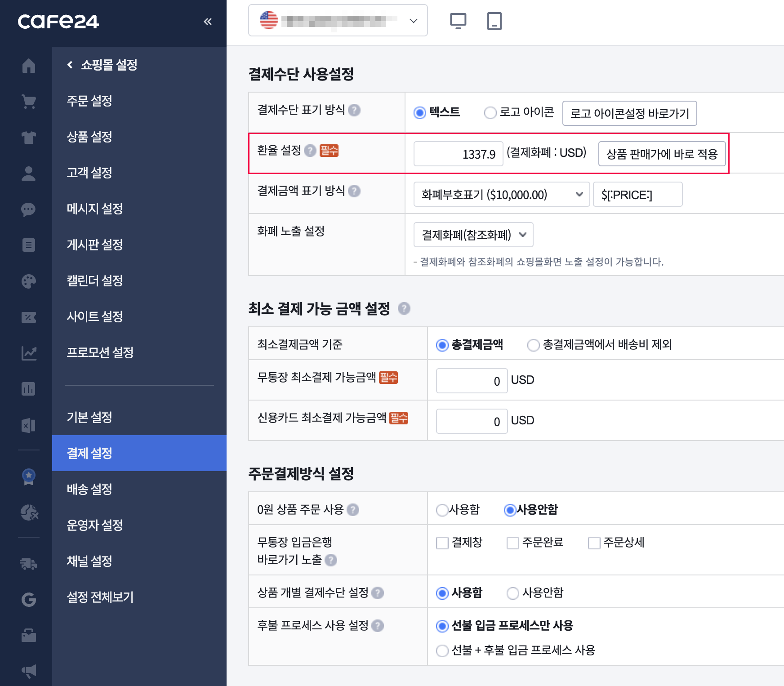
Task: Click the Cafe24 logo
Action: [58, 22]
